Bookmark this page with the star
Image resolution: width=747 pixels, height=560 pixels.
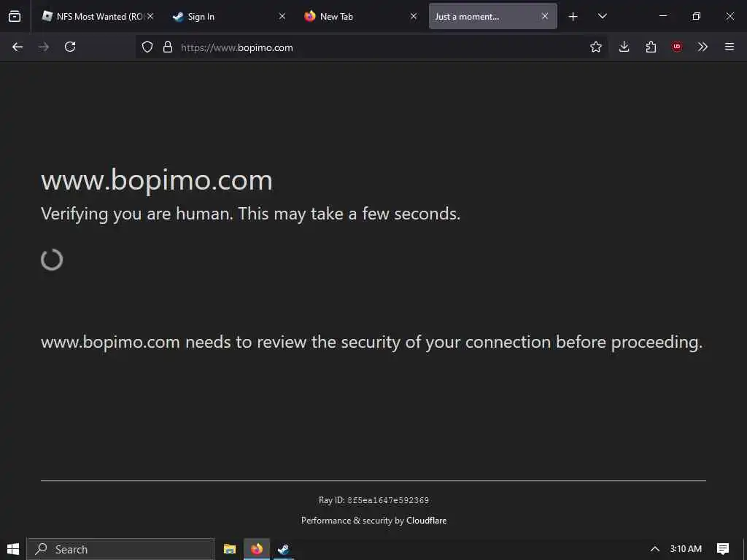596,47
